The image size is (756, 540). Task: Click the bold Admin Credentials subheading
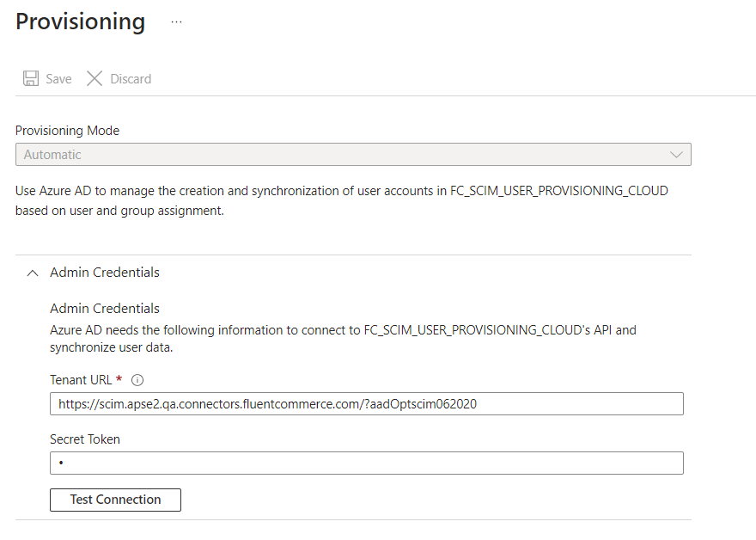pyautogui.click(x=105, y=308)
